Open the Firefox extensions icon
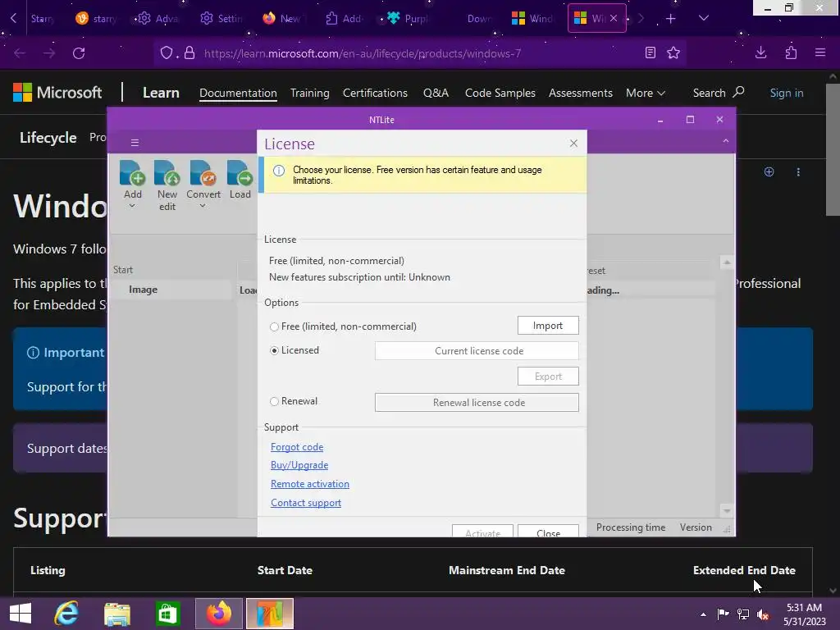This screenshot has width=840, height=630. pos(791,52)
